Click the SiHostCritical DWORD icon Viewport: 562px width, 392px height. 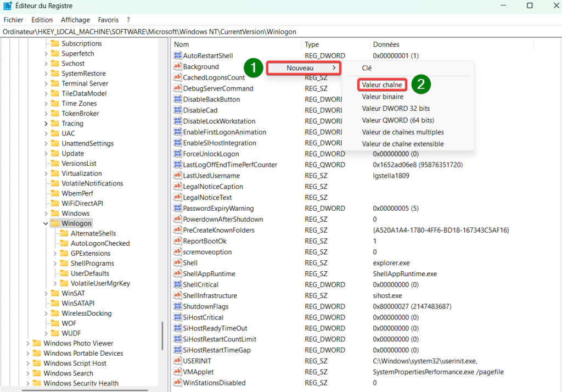pos(177,317)
